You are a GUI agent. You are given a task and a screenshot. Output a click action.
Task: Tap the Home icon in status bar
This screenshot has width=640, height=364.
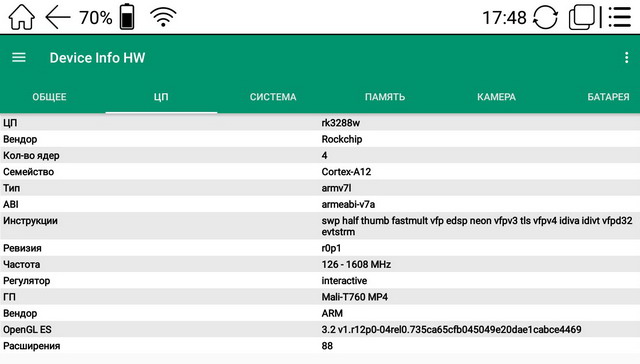coord(21,17)
